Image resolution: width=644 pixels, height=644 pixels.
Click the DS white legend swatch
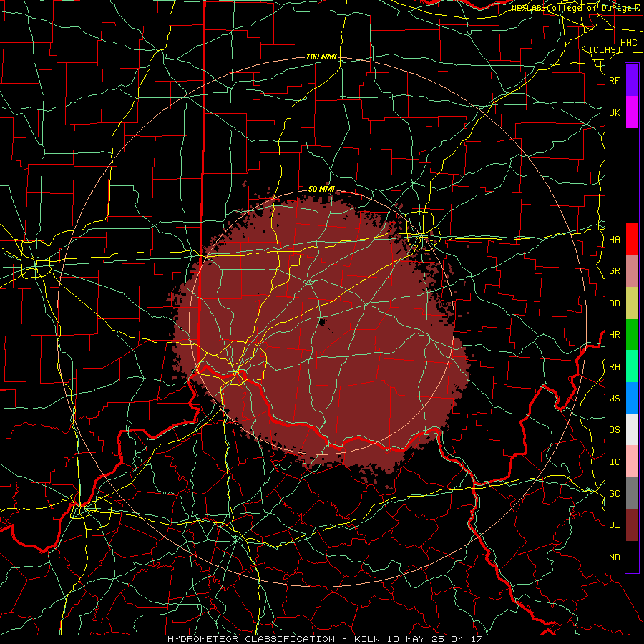632,429
